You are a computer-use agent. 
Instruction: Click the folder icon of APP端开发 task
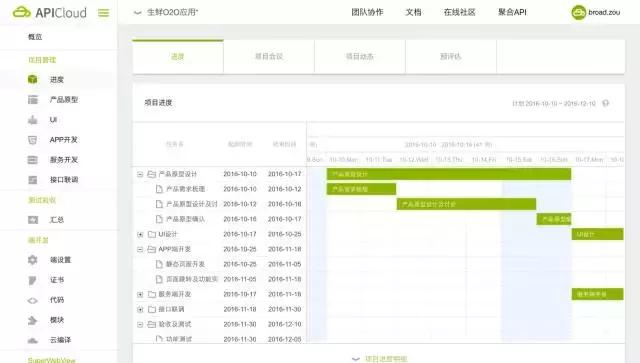(151, 249)
